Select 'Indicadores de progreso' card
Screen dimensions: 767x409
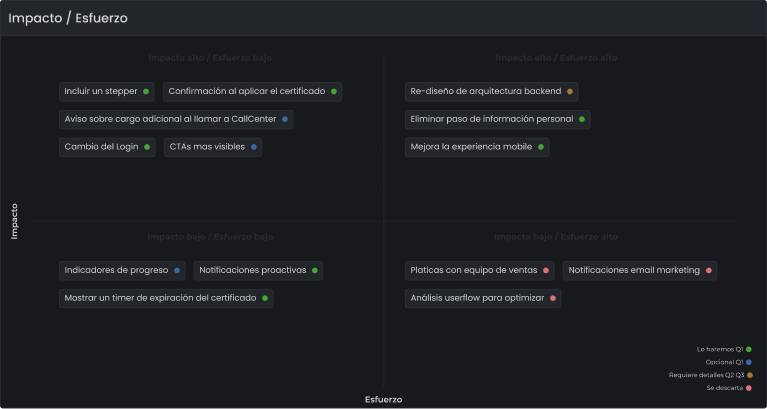122,271
